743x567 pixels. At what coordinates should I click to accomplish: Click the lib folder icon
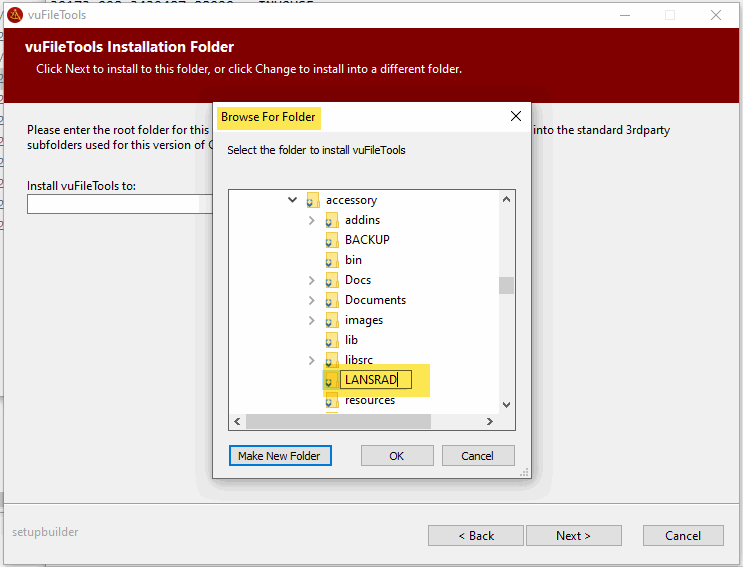[x=332, y=340]
